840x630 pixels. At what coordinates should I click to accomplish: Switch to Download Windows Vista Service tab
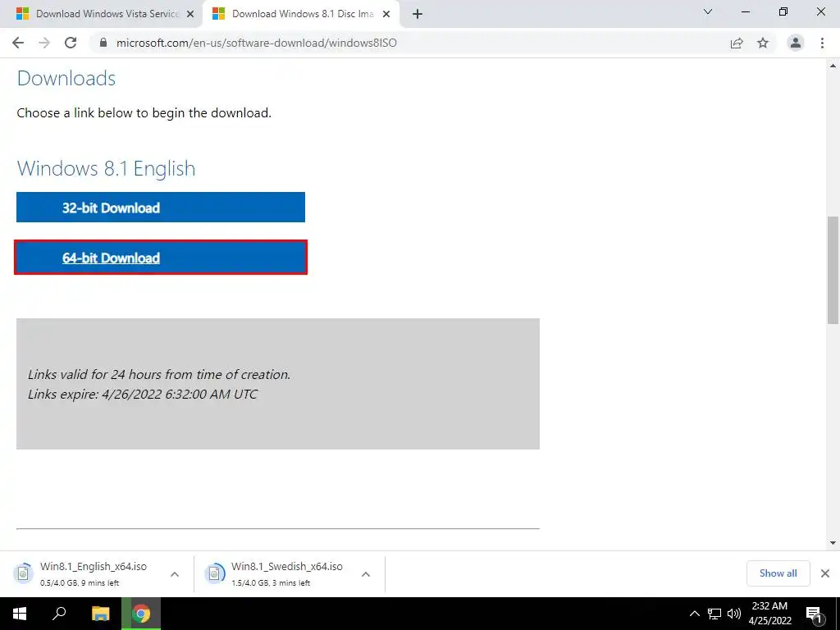101,14
